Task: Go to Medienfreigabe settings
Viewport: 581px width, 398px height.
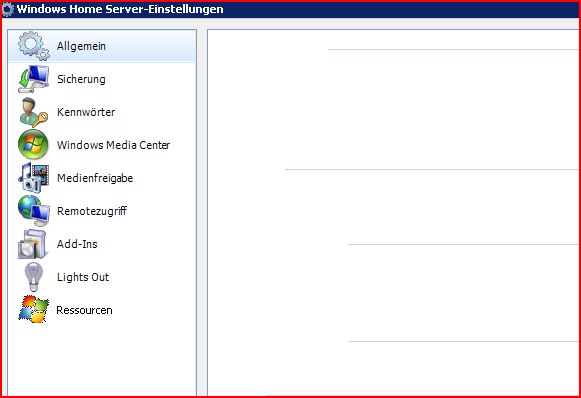Action: 102,178
